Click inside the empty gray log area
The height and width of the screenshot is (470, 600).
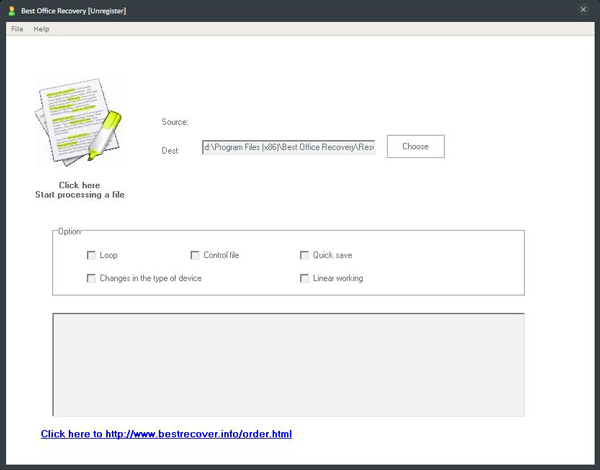click(x=289, y=364)
